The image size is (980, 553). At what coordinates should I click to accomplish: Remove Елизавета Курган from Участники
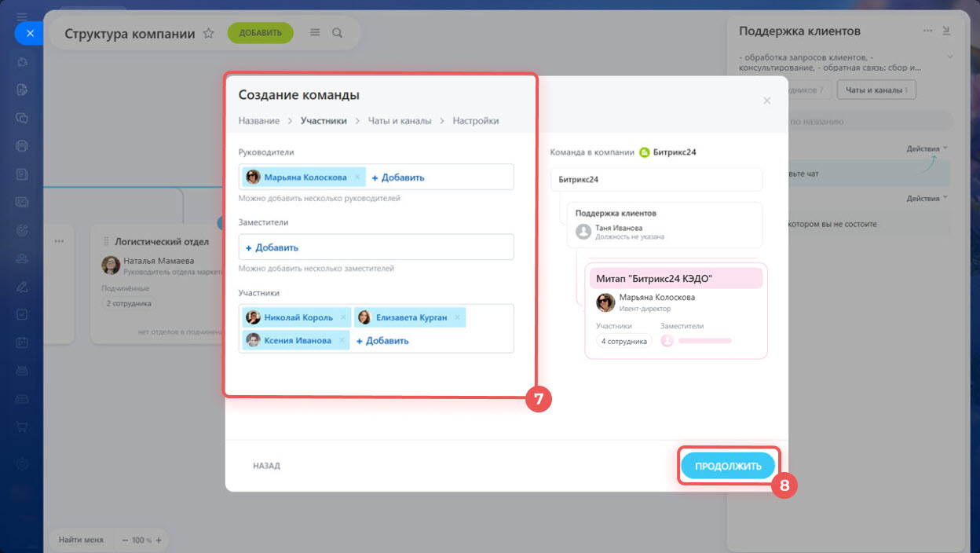pos(458,317)
